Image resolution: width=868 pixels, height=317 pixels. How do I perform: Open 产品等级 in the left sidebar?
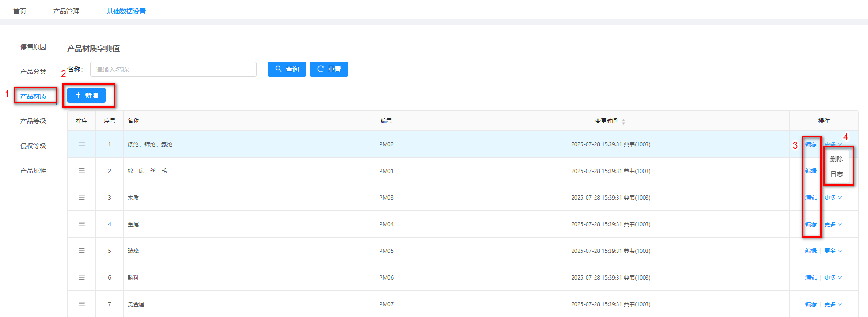click(x=33, y=121)
